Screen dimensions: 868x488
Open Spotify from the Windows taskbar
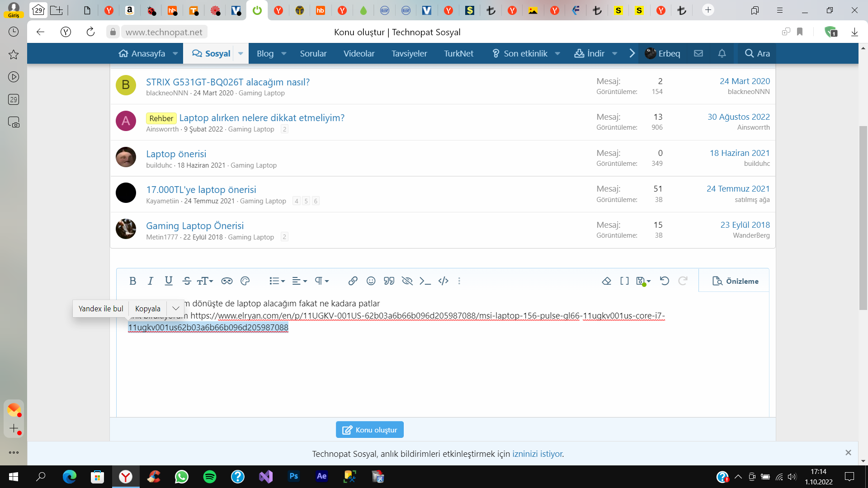pyautogui.click(x=209, y=477)
